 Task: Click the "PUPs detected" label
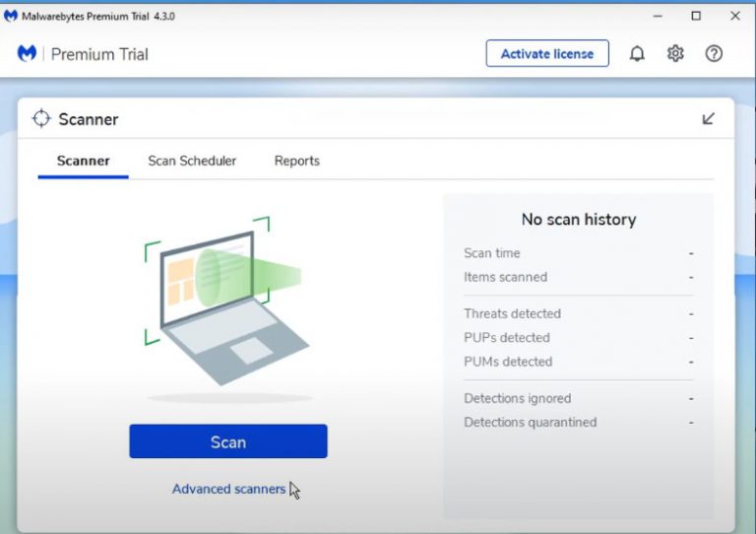point(507,338)
